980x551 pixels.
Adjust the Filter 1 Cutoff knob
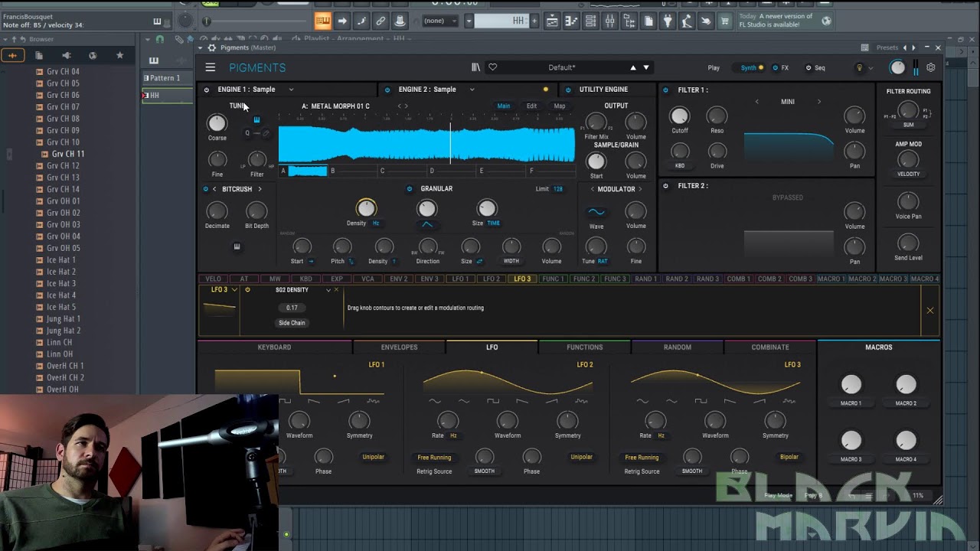(x=679, y=116)
